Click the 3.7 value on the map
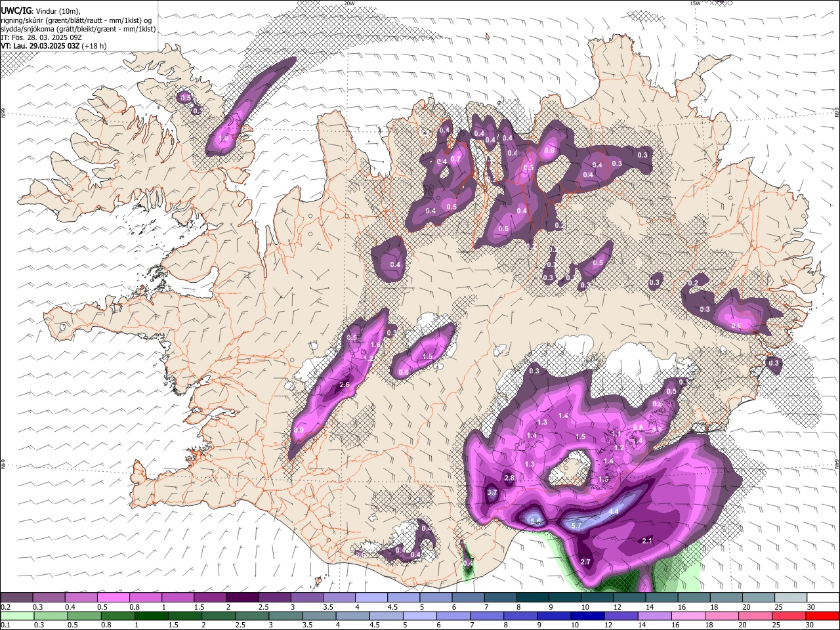The height and width of the screenshot is (630, 840). coord(493,492)
